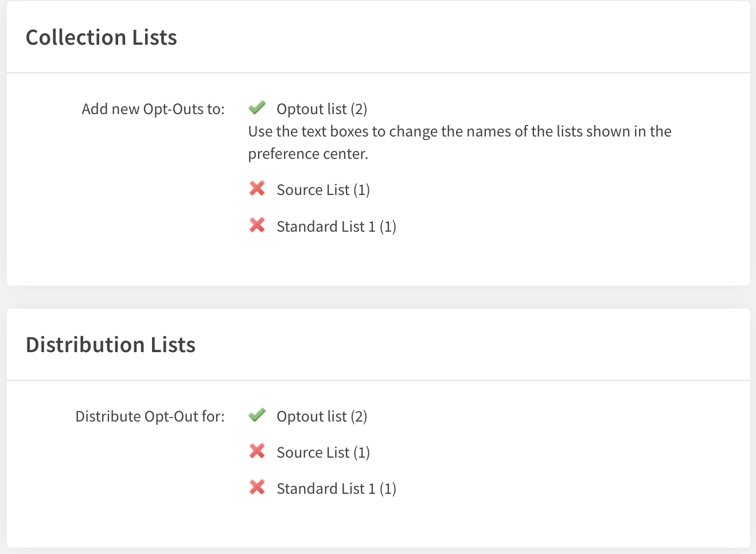Click the green checkmark beside Optout list in Distribution Lists

[x=257, y=415]
